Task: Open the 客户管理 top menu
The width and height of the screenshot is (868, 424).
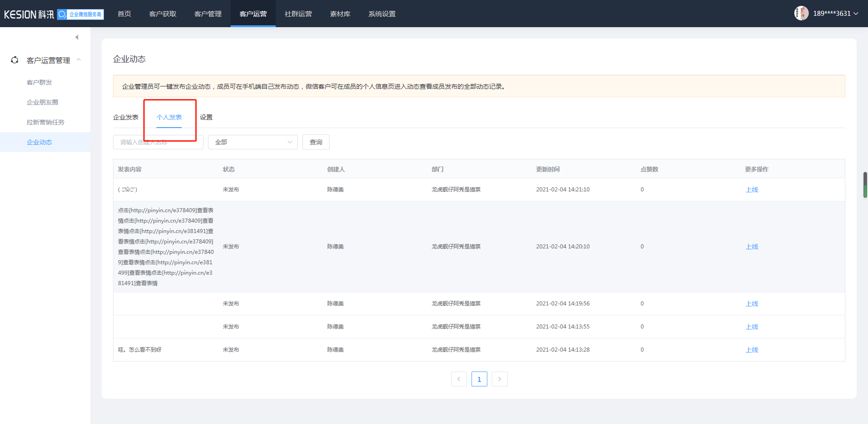Action: 208,14
